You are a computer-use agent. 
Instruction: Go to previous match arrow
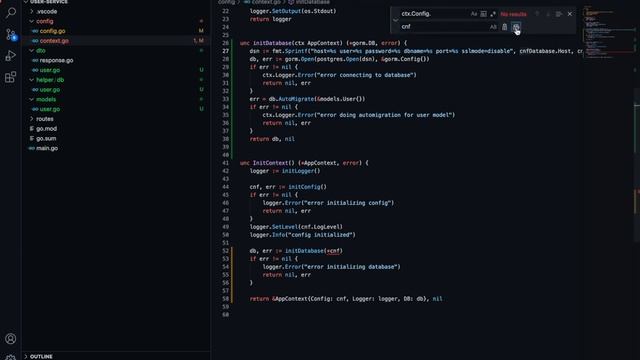pyautogui.click(x=537, y=14)
